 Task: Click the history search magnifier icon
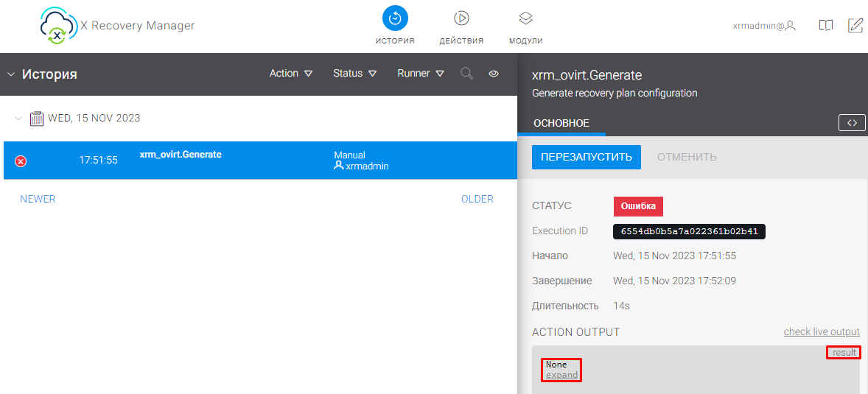coord(466,74)
